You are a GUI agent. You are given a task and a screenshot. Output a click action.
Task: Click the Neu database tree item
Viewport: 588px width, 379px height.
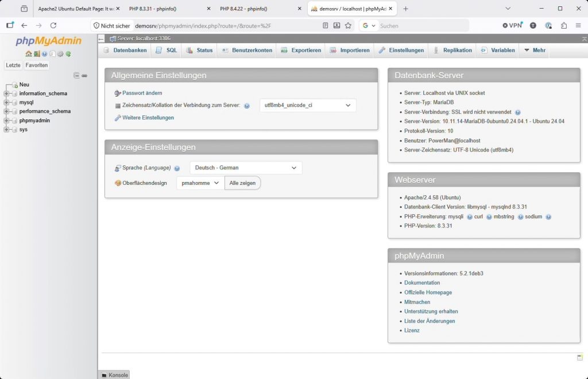coord(24,85)
